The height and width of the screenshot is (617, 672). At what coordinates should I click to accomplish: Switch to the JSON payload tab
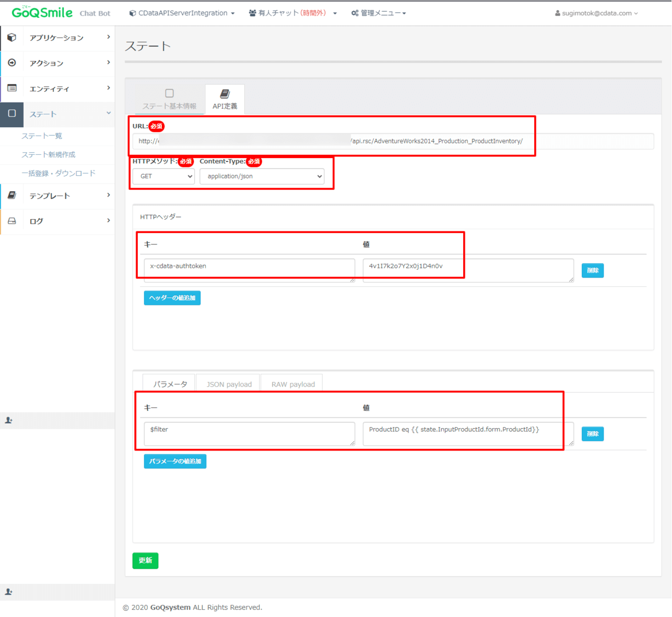(228, 384)
